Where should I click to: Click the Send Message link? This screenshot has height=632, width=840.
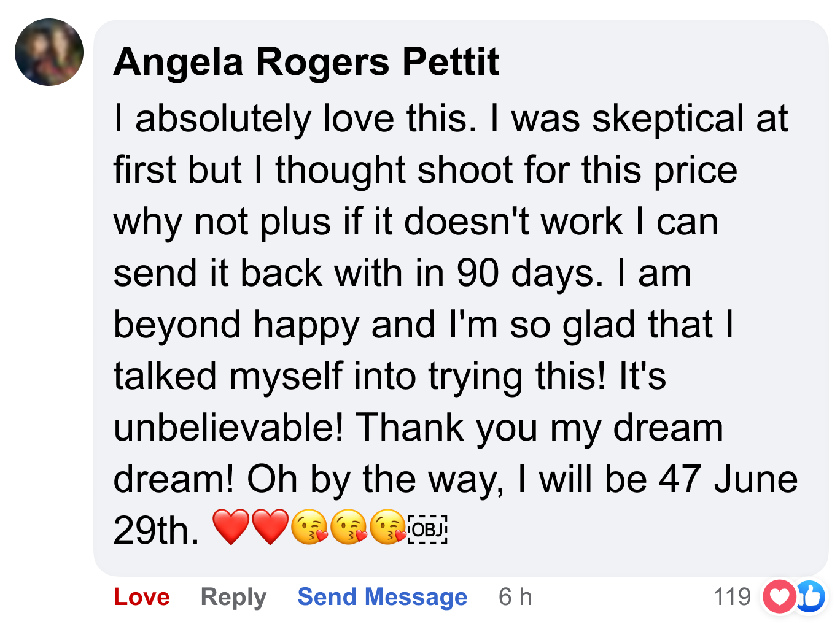point(382,597)
